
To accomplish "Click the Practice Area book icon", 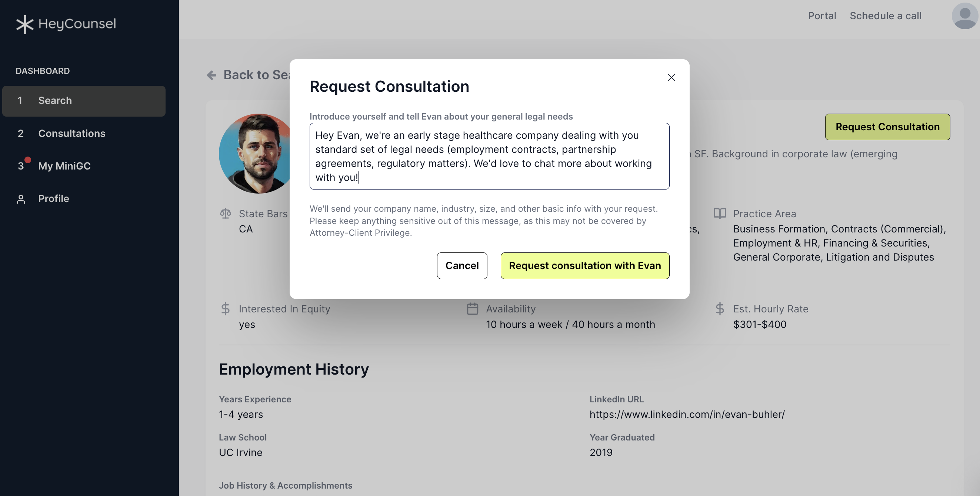I will pyautogui.click(x=719, y=214).
